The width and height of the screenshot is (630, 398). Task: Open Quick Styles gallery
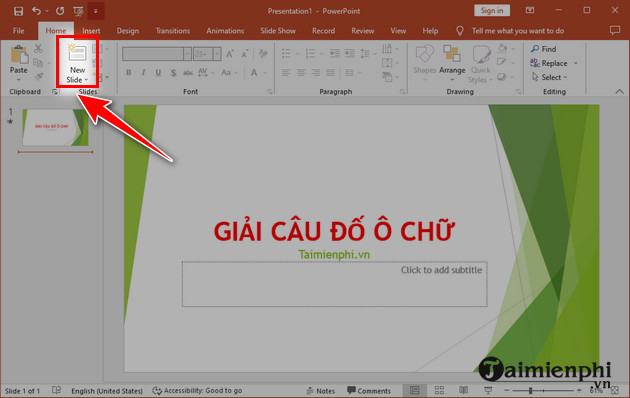[x=481, y=64]
